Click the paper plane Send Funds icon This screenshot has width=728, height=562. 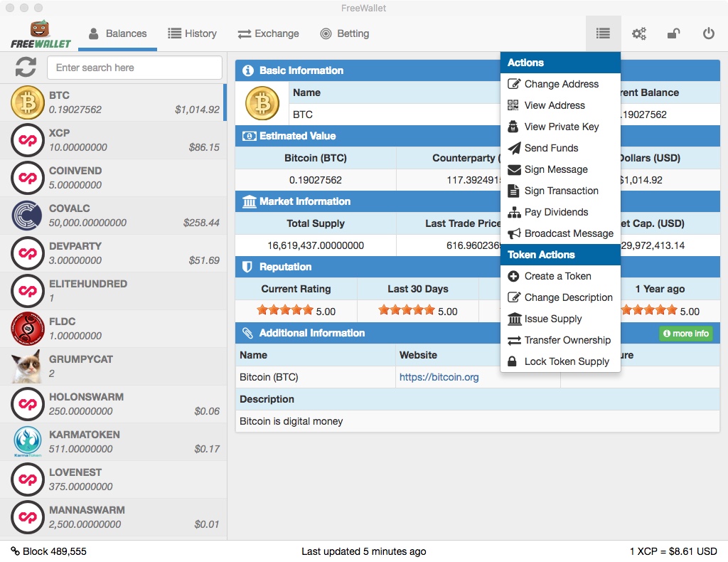click(x=514, y=148)
